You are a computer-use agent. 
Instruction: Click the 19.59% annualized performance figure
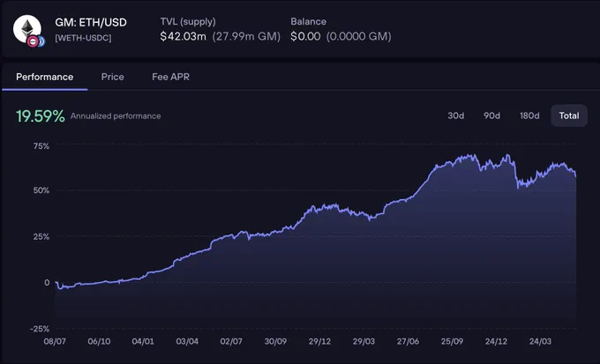41,116
